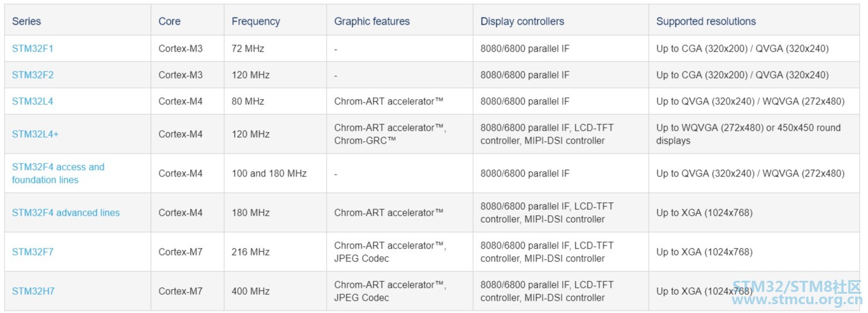Click the 216 MHz frequency cell
868x313 pixels.
(x=275, y=252)
